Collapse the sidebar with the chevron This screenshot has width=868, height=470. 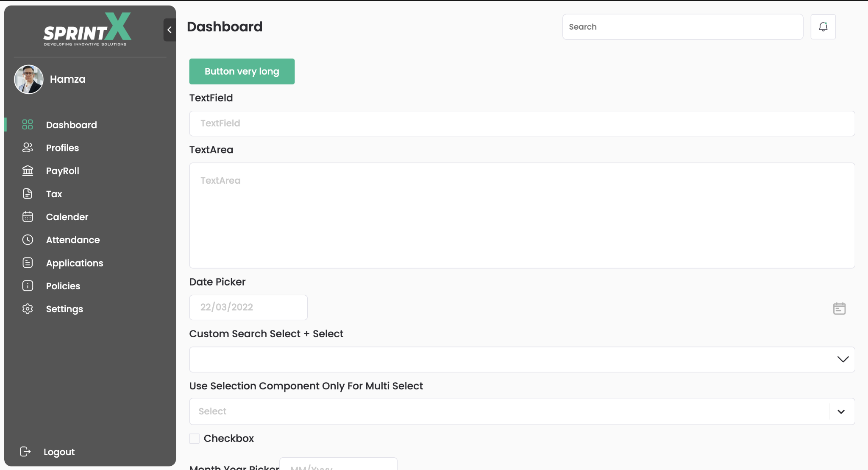coord(170,30)
